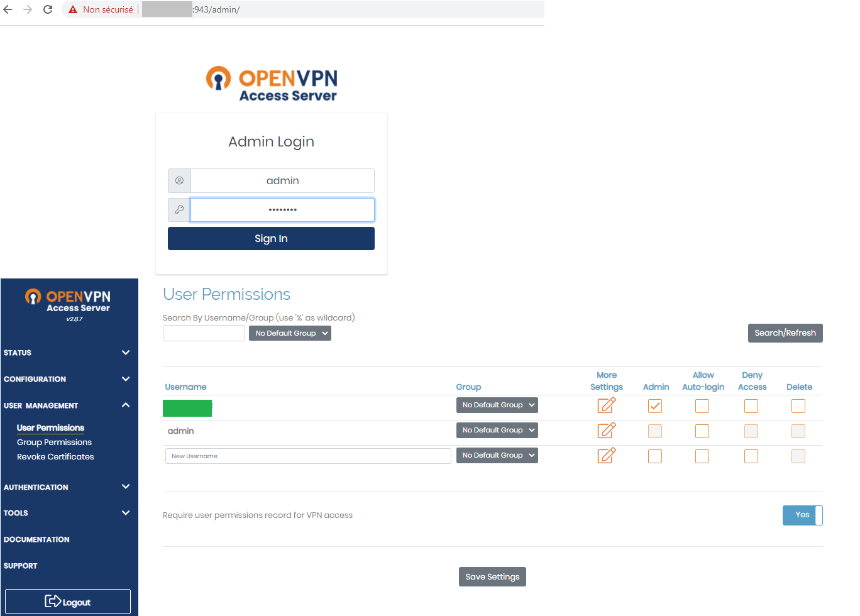The width and height of the screenshot is (860, 616).
Task: Click the Non sécurisé warning icon
Action: tap(73, 9)
